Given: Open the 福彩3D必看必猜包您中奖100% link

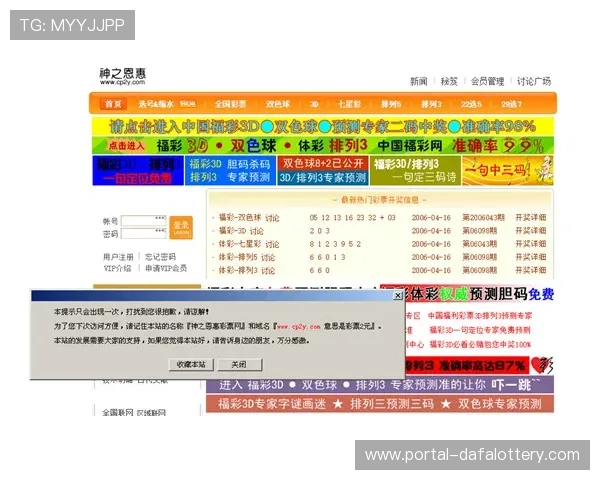Looking at the screenshot, I should pos(480,344).
